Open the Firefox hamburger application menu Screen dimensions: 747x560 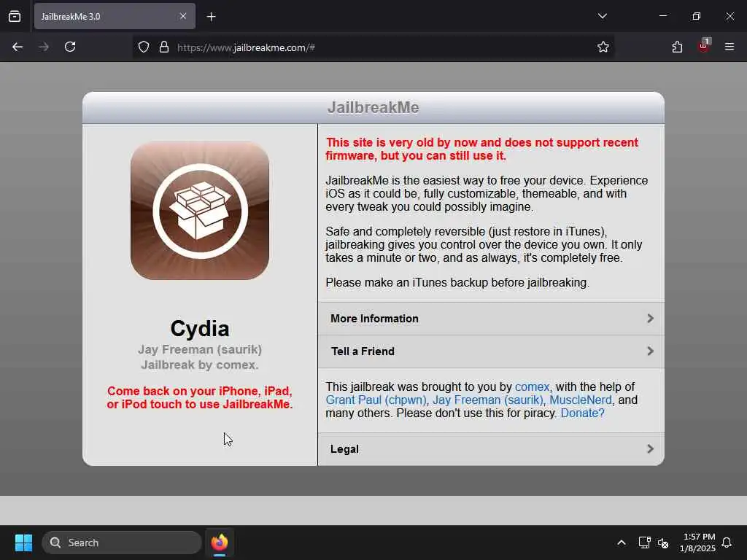point(729,47)
